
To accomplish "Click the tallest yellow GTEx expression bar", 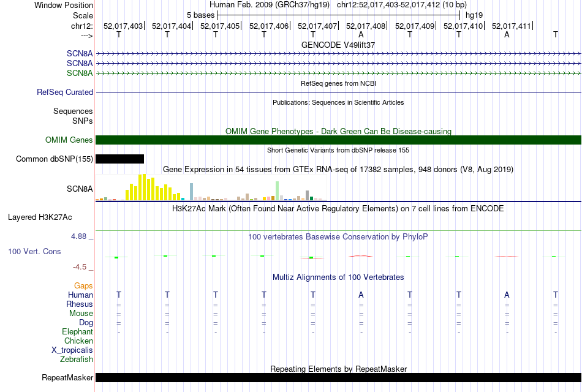I will tap(145, 187).
